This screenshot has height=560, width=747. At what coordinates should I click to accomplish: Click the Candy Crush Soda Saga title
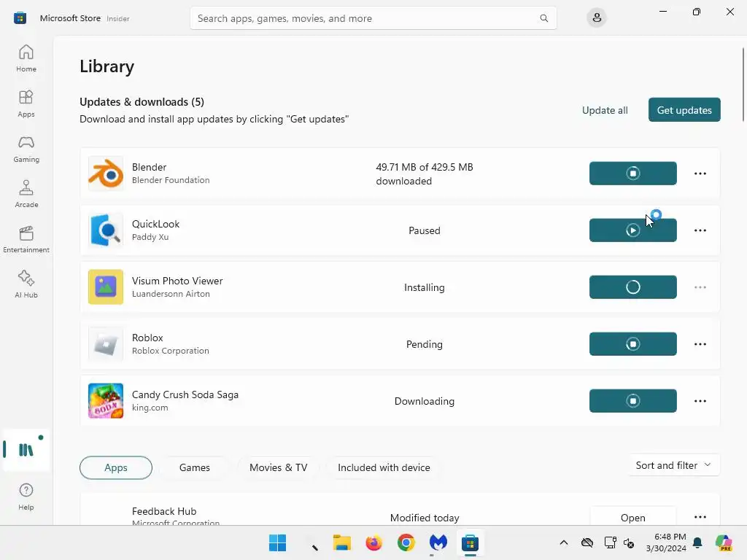click(x=185, y=394)
